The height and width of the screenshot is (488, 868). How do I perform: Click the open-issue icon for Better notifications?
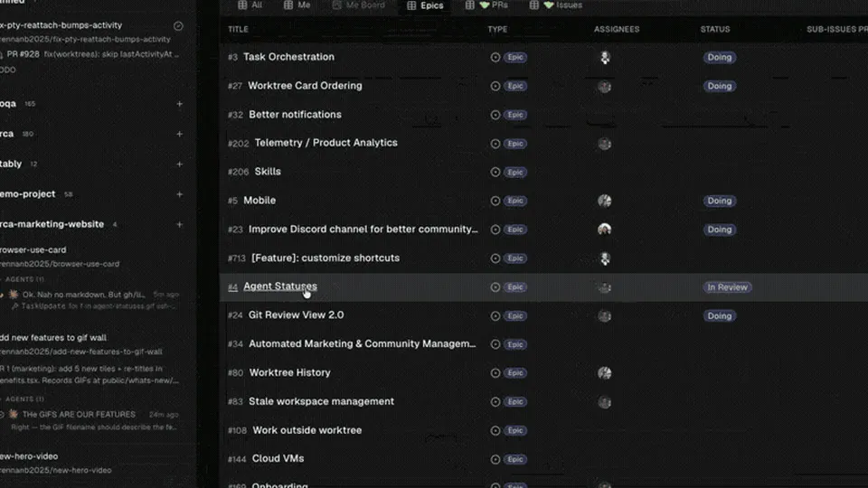click(x=495, y=115)
